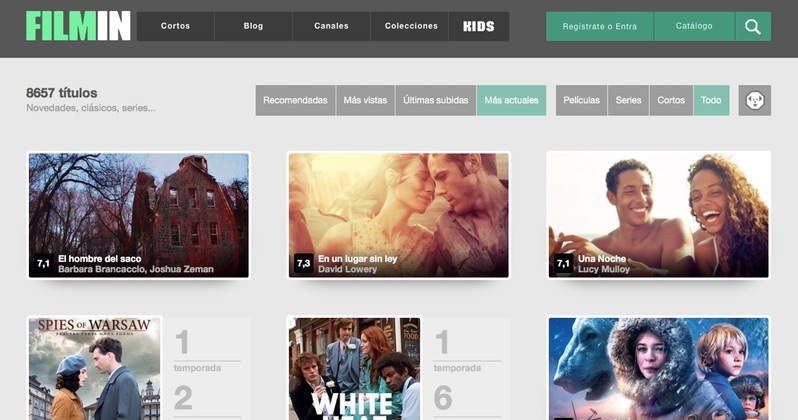Filter by Cortos type

(x=671, y=100)
